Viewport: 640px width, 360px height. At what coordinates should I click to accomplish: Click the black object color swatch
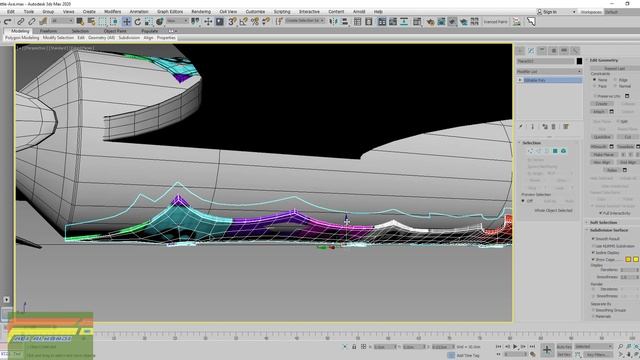(x=579, y=61)
